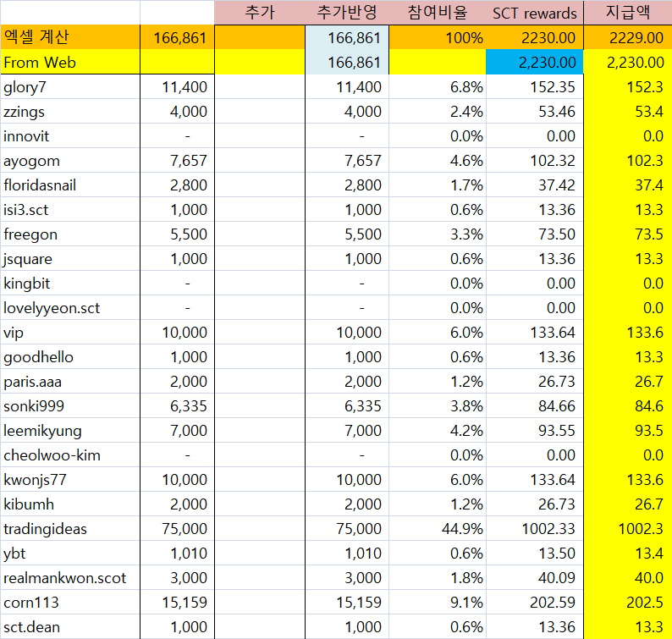Click the cheolwoo-kim name cell
This screenshot has width=672, height=639.
pyautogui.click(x=70, y=455)
